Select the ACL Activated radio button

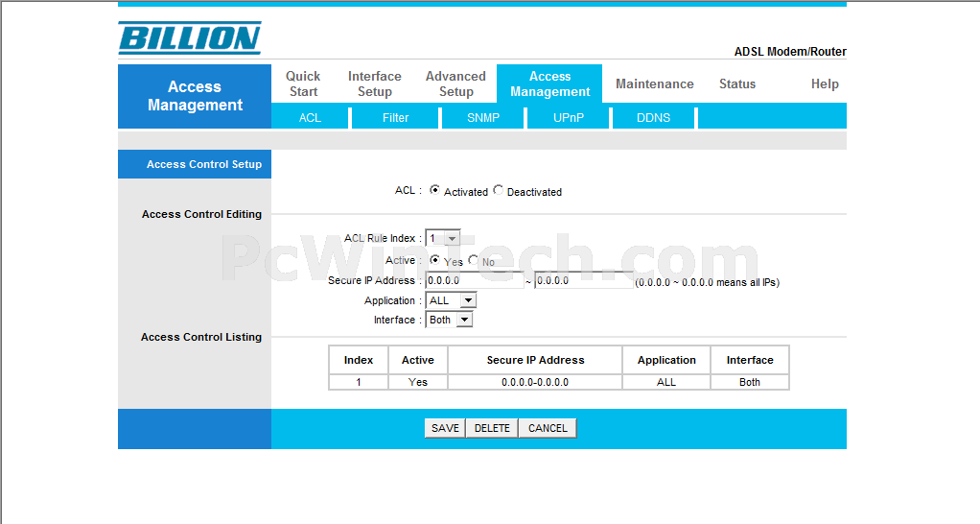pyautogui.click(x=434, y=191)
